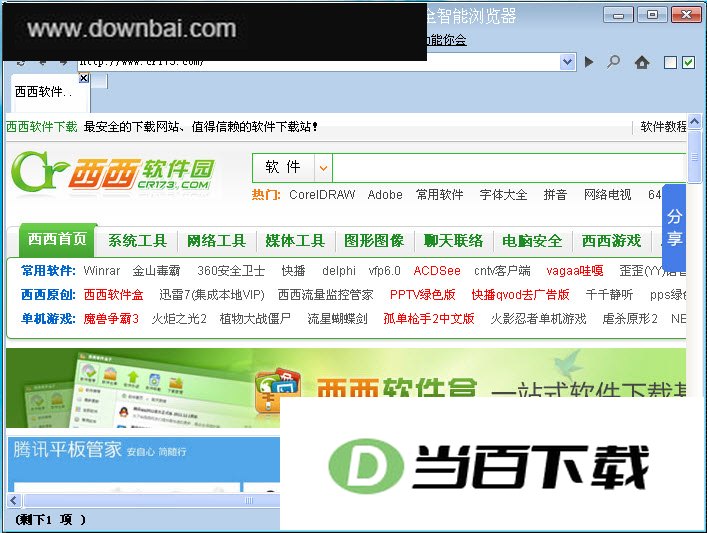The image size is (707, 533).
Task: Open the 千千静听 link
Action: point(609,295)
